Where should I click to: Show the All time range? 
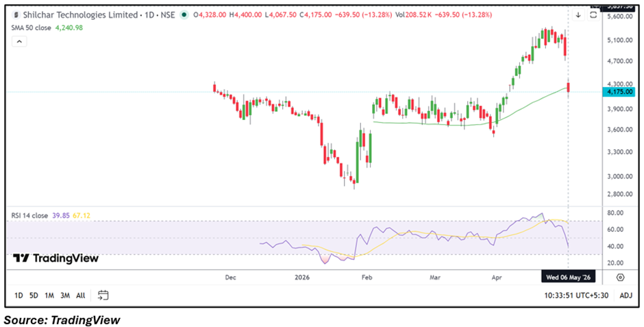click(x=81, y=295)
